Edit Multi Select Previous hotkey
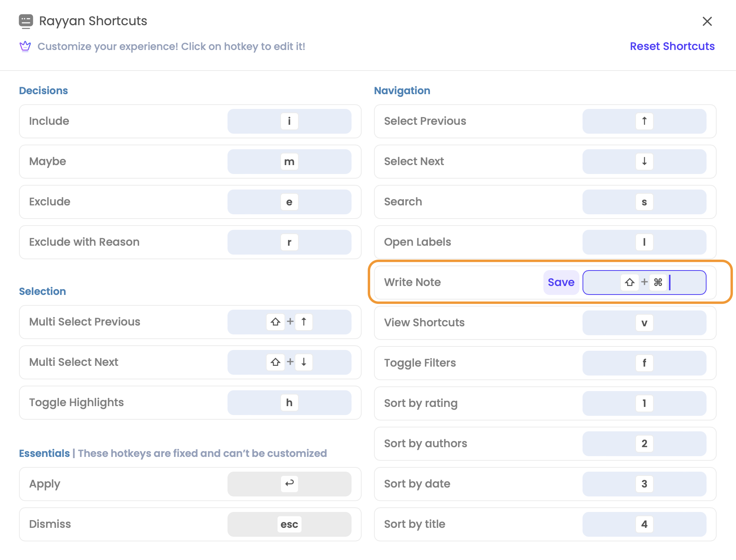Viewport: 736px width, 560px height. tap(289, 322)
